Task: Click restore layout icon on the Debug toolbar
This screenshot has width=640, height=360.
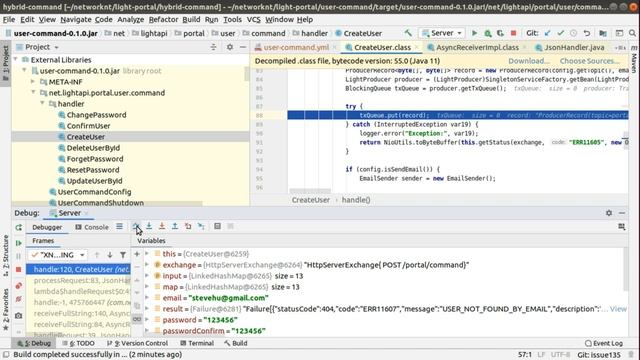Action: tap(622, 227)
